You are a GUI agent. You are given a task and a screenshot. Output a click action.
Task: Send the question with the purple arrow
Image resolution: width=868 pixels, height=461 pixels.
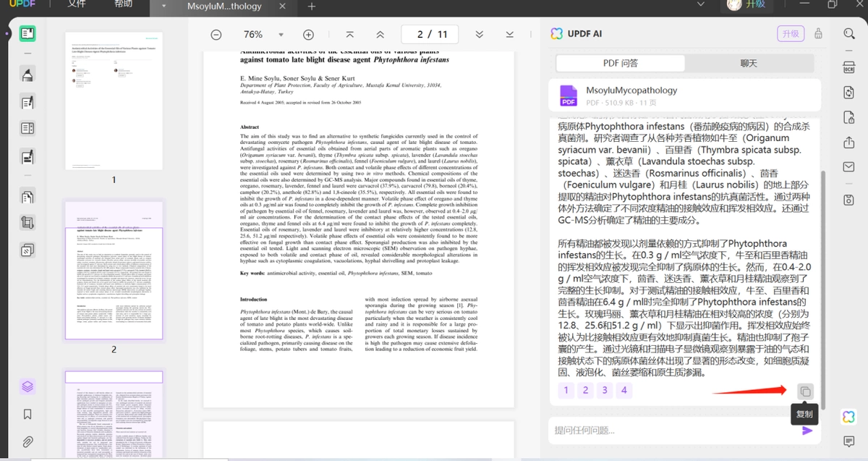[x=807, y=431]
